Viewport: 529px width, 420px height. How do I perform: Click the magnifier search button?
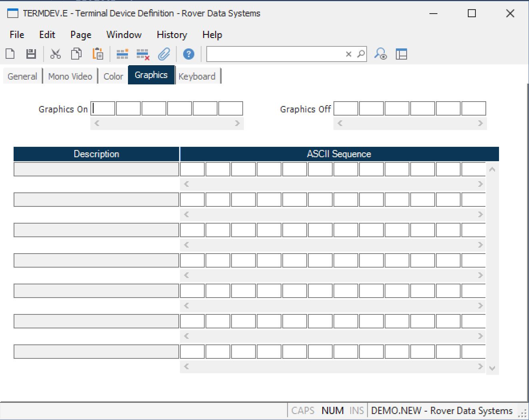point(361,54)
